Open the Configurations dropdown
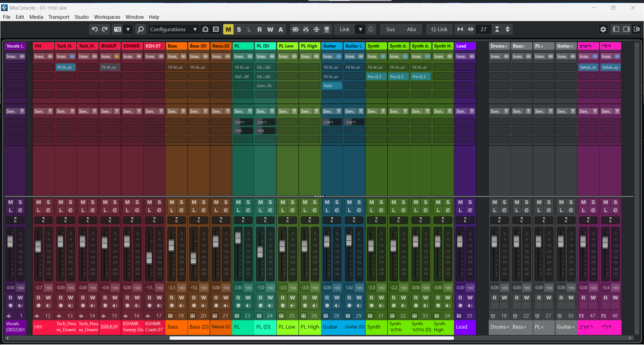 pos(173,29)
